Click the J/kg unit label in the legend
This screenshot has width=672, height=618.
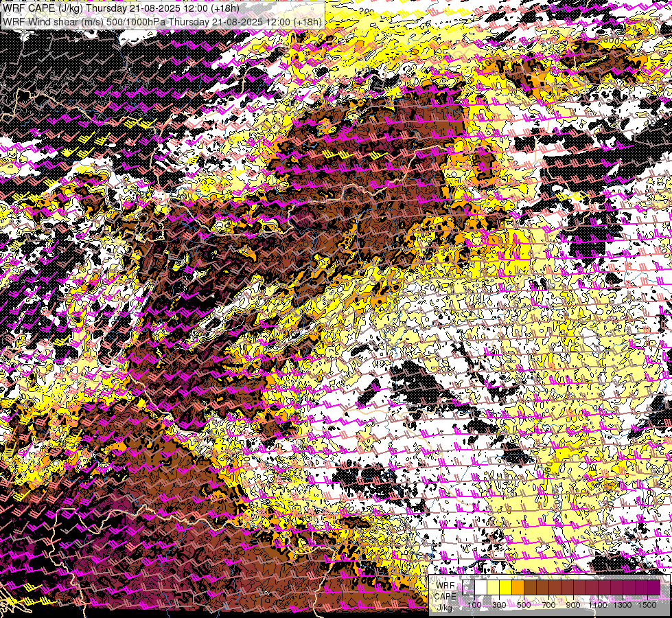[444, 608]
